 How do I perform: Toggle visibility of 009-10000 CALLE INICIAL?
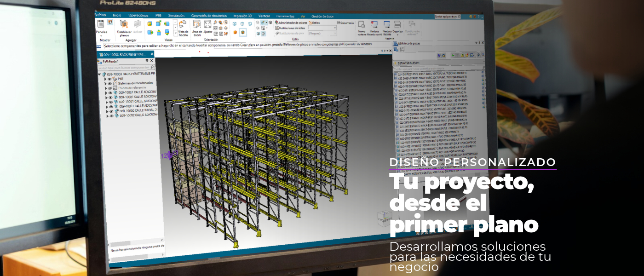[x=111, y=111]
